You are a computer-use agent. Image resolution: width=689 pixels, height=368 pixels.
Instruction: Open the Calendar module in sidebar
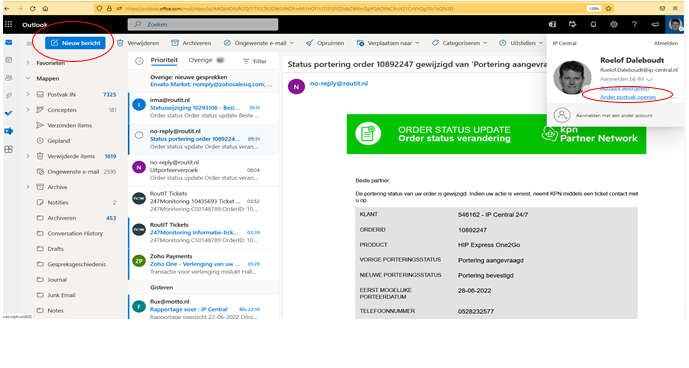[x=8, y=60]
